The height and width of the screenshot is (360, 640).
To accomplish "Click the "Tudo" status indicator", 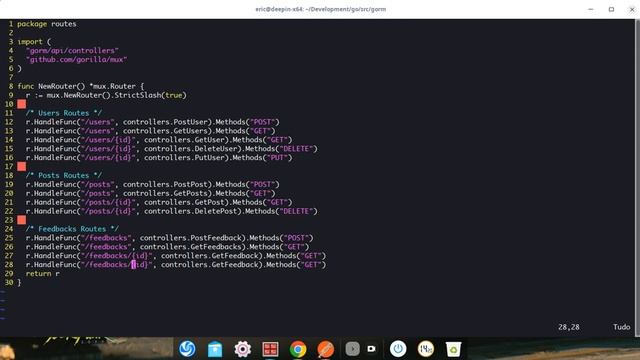I will [621, 327].
